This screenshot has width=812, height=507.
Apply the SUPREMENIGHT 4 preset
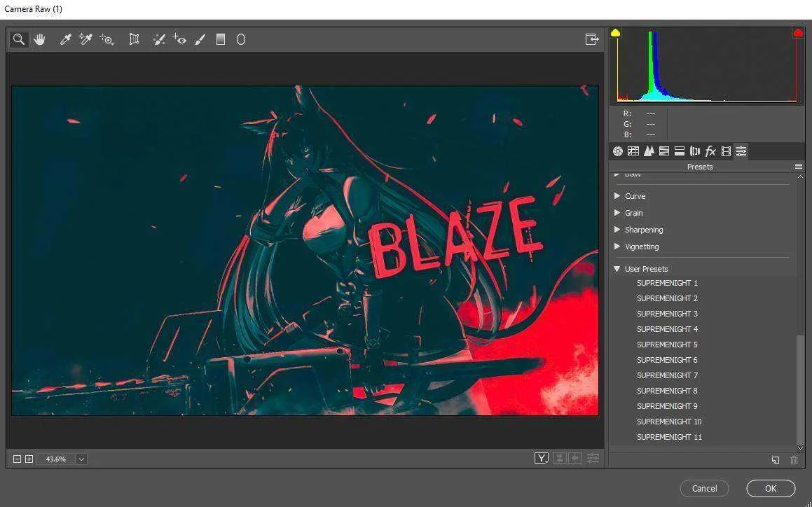[667, 329]
